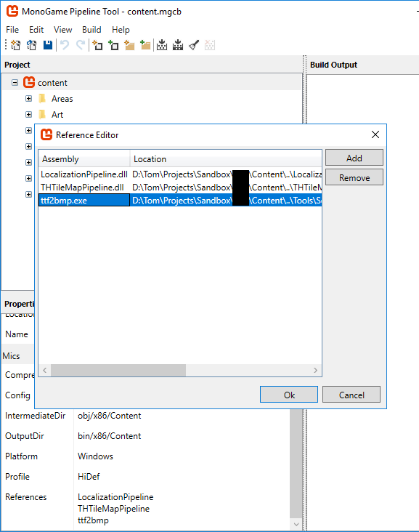This screenshot has height=532, width=419.
Task: Click the Open Project toolbar icon
Action: tap(32, 45)
